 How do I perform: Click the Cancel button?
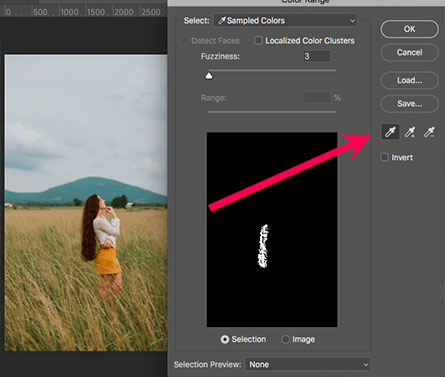coord(409,52)
